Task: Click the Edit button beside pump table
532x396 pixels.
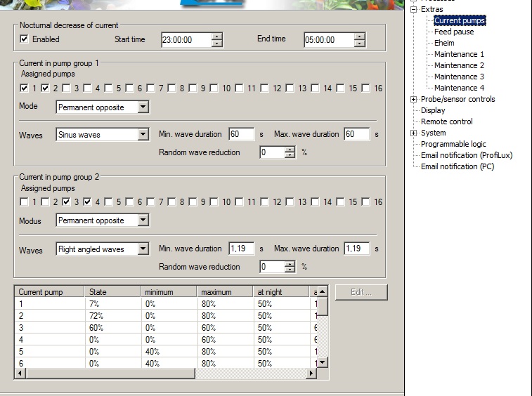Action: click(x=361, y=293)
